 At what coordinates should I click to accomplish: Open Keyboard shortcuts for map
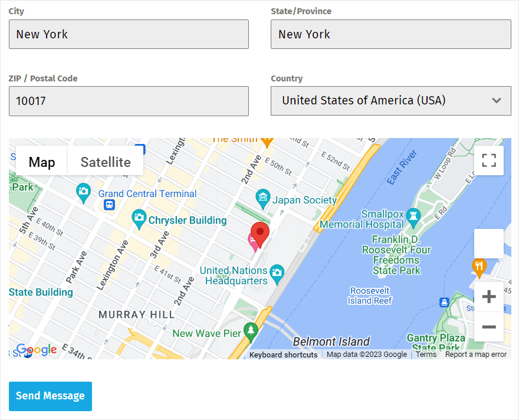(x=283, y=355)
